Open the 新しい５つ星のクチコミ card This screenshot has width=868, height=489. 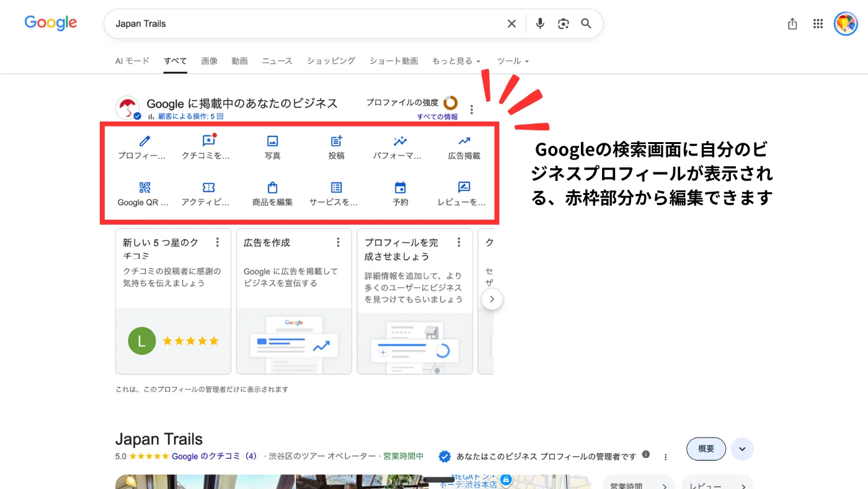pos(173,301)
